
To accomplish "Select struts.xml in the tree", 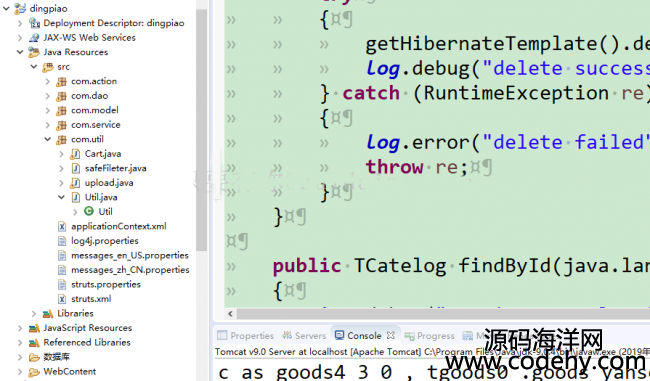I will click(x=91, y=299).
